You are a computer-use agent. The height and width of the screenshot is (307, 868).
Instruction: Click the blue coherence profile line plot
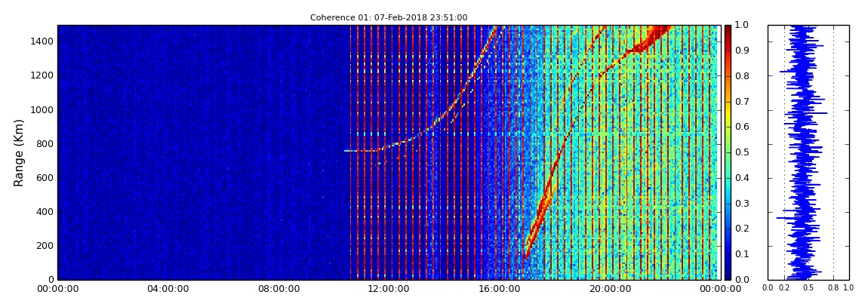point(801,152)
